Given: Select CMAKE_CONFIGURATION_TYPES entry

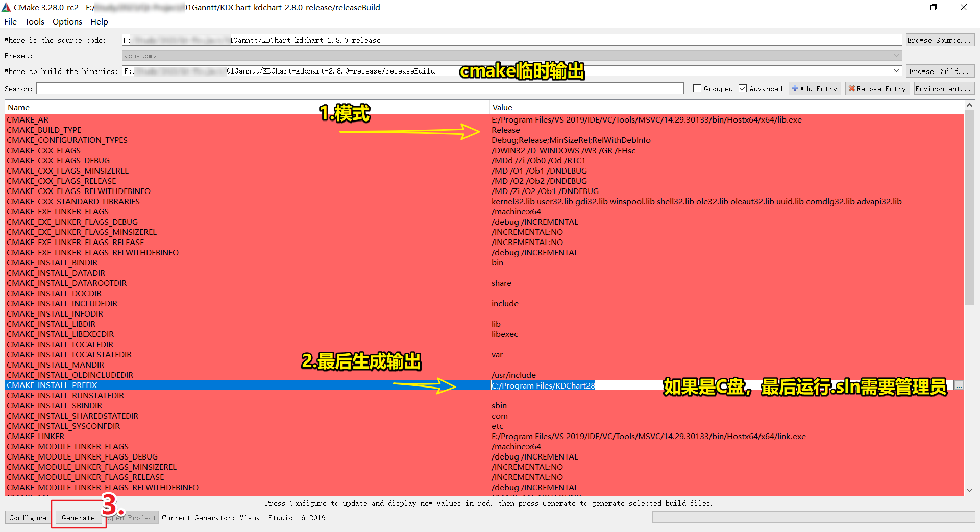Looking at the screenshot, I should 67,140.
